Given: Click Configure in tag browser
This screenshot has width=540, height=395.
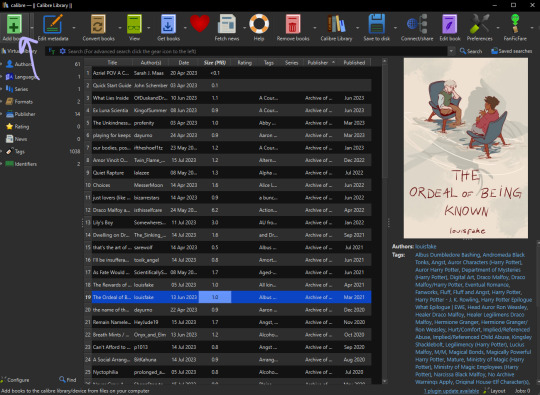Looking at the screenshot, I should tap(15, 380).
